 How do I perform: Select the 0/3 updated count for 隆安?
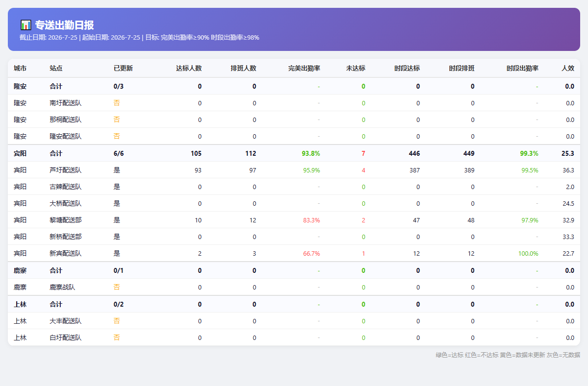[119, 86]
